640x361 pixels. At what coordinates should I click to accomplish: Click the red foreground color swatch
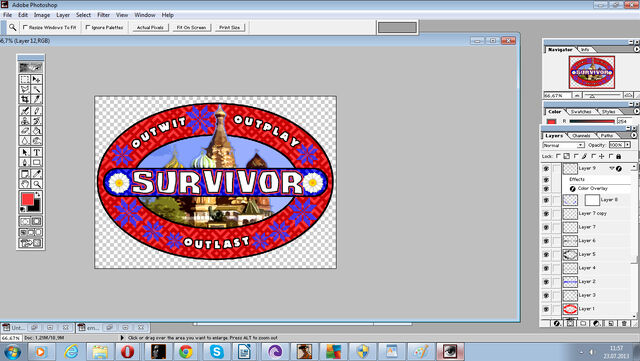(27, 199)
